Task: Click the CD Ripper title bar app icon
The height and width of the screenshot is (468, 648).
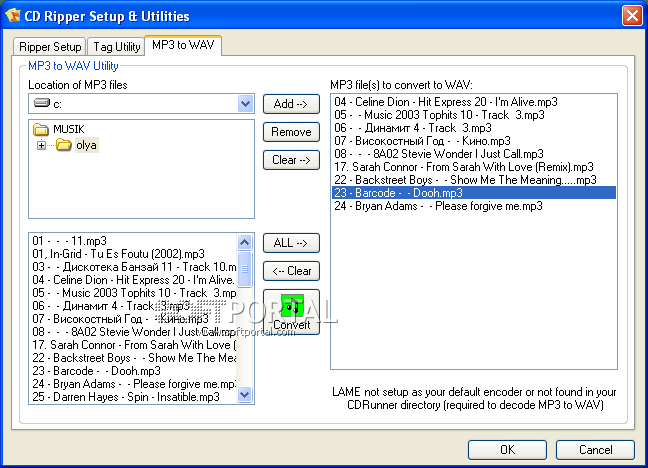Action: [x=12, y=16]
